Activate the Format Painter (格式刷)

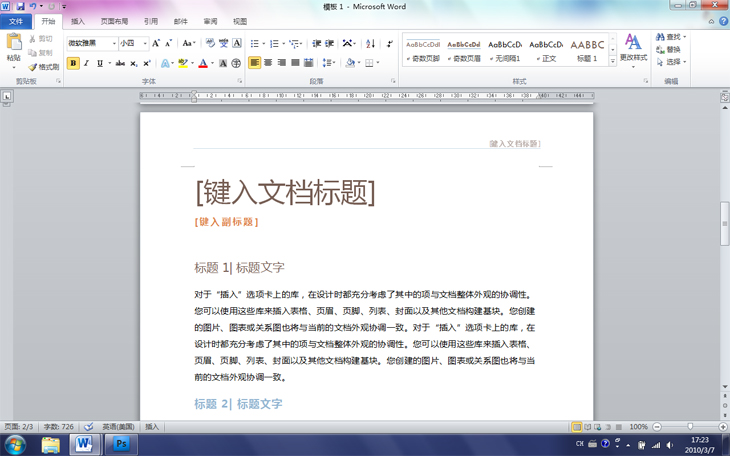44,67
